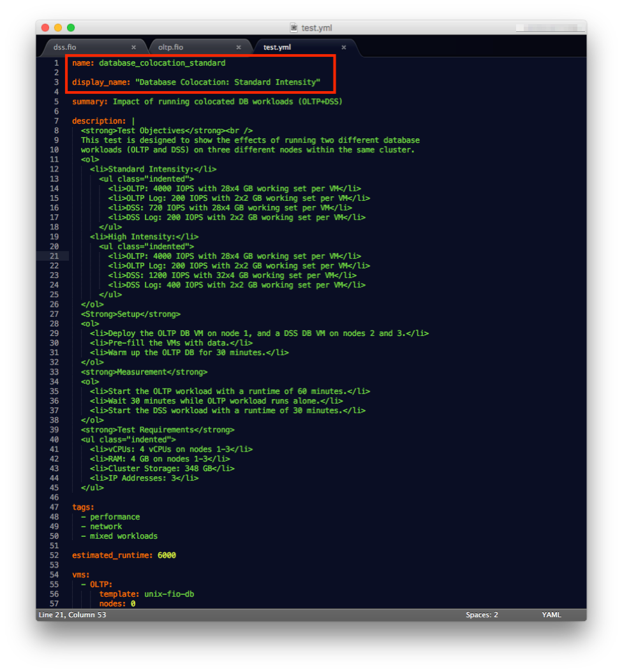Click the Test Objectives heading line
622x672 pixels.
click(x=167, y=131)
